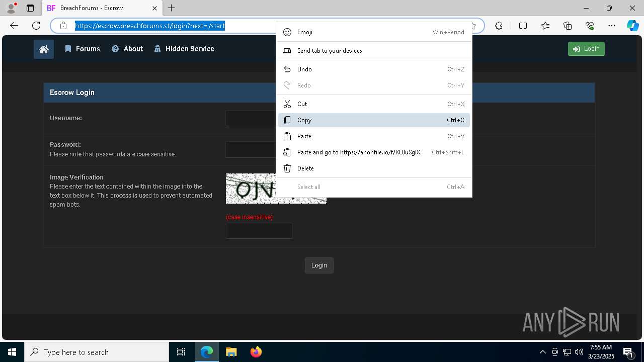Click the volume speaker tray icon
Image resolution: width=644 pixels, height=362 pixels.
[579, 352]
